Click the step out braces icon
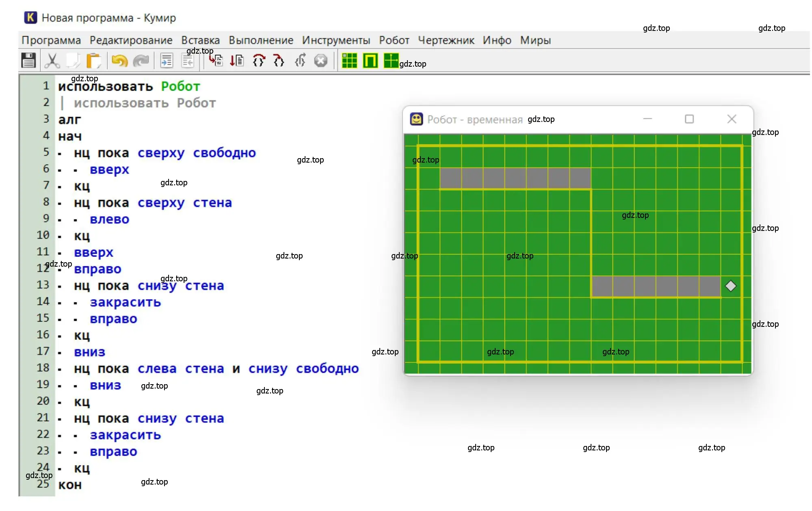Screen dimensions: 812x511 pos(300,61)
